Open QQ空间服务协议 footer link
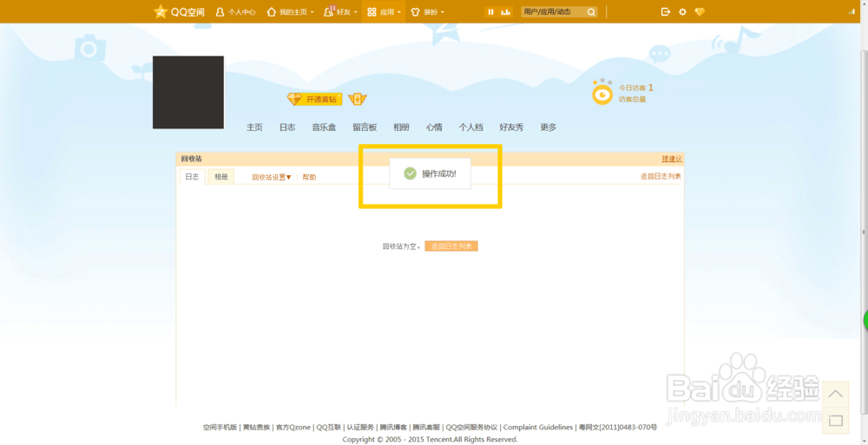The image size is (868, 445). [x=471, y=428]
